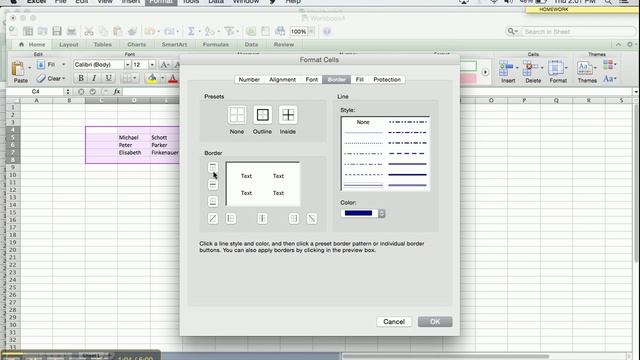The width and height of the screenshot is (640, 360).
Task: Toggle the right border button
Action: point(293,218)
